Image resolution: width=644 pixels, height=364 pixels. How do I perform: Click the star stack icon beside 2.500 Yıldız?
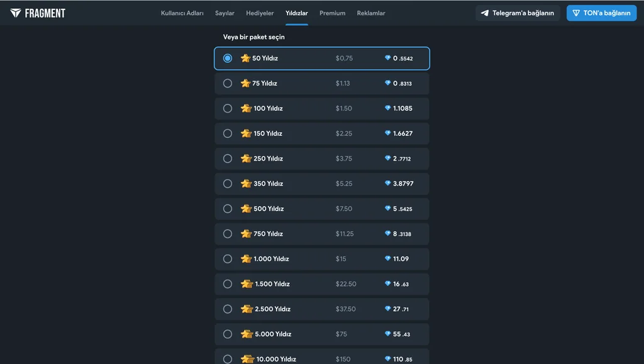pos(247,309)
